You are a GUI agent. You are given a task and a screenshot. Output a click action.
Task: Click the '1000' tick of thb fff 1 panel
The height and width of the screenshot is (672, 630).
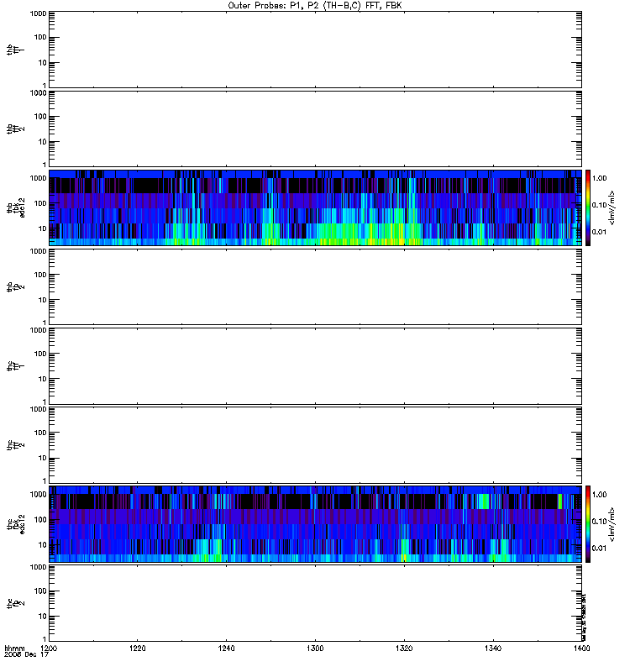38,13
